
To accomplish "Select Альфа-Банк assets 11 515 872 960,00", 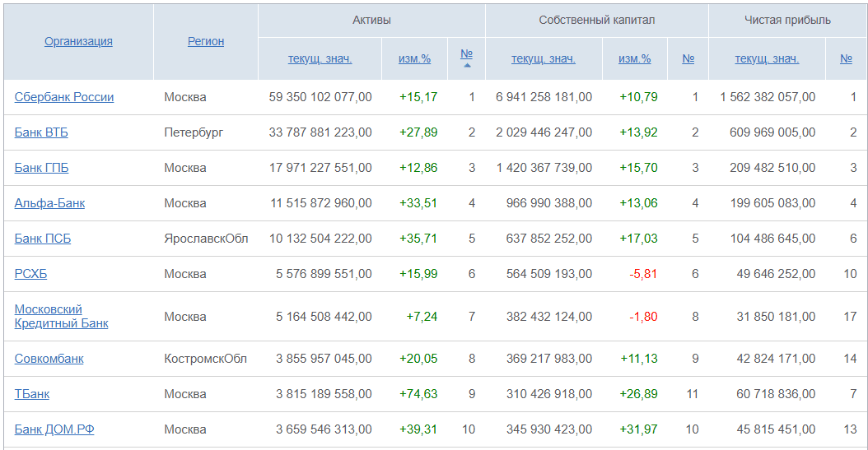I will coord(321,203).
